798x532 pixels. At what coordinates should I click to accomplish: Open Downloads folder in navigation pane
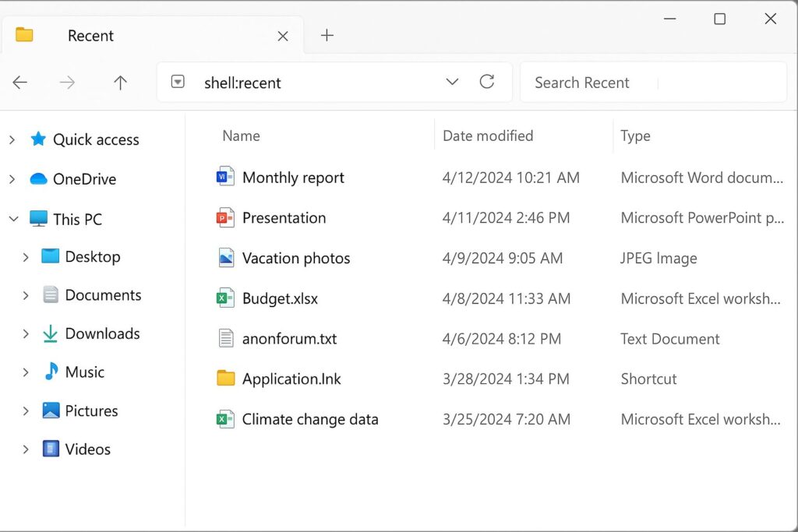point(102,333)
